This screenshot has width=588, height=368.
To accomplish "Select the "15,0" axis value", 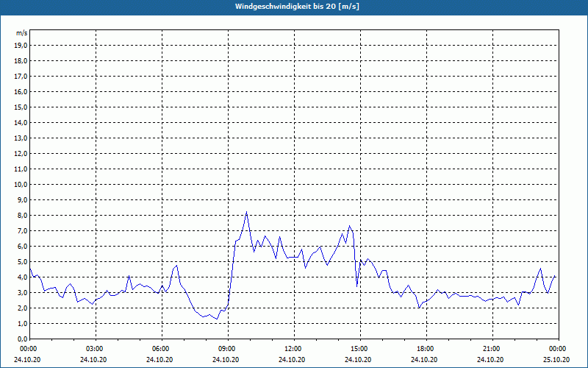I will (x=21, y=107).
